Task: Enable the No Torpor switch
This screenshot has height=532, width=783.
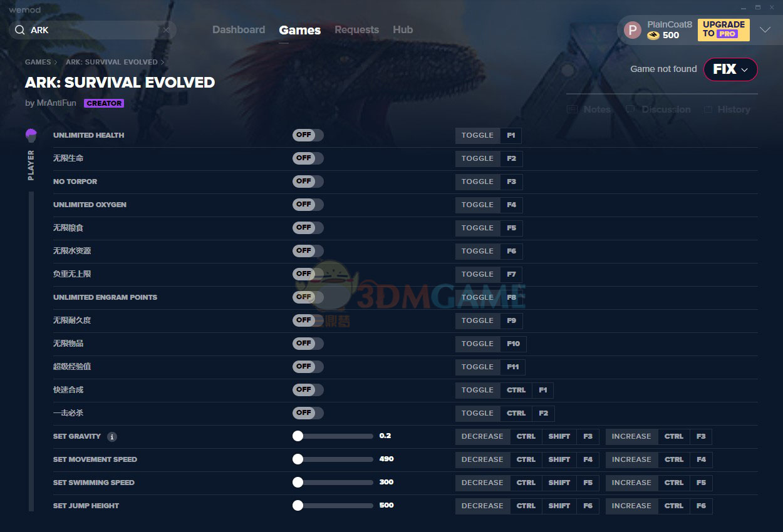Action: [308, 182]
